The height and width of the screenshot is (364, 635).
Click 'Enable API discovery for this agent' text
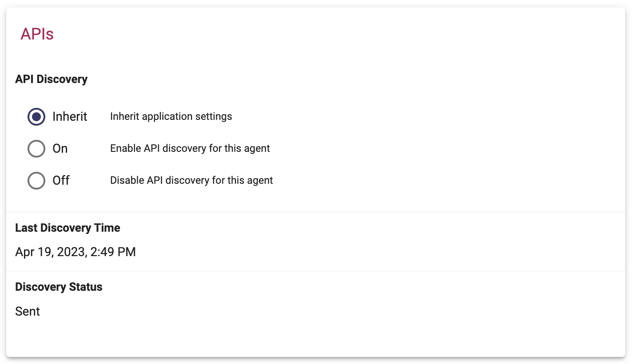click(x=190, y=148)
